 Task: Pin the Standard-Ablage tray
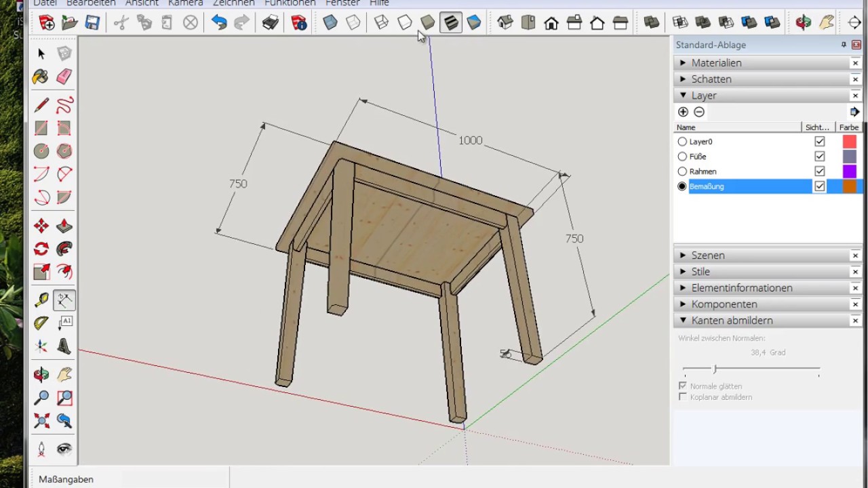844,45
